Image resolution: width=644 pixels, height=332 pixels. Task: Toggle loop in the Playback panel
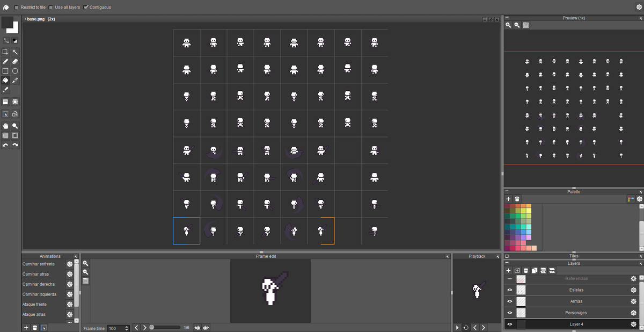[x=466, y=328]
